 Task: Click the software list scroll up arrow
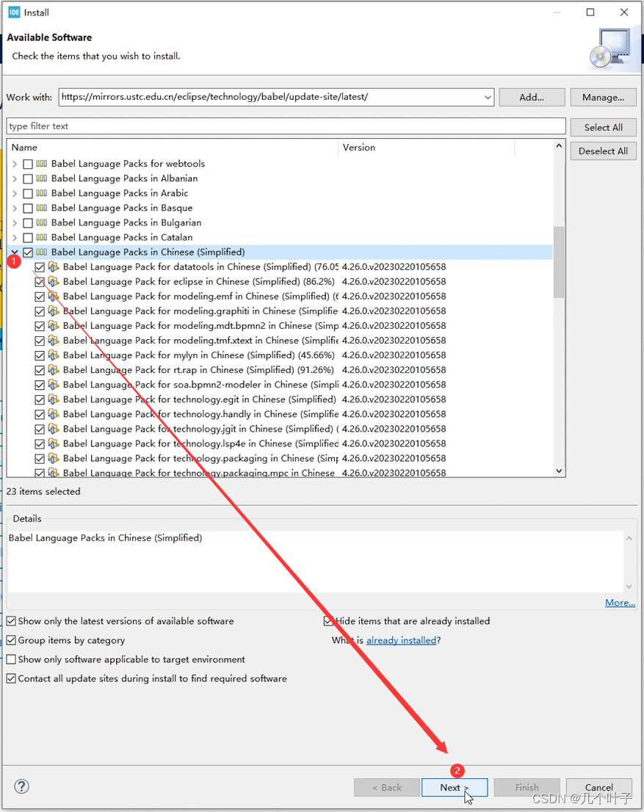click(559, 146)
